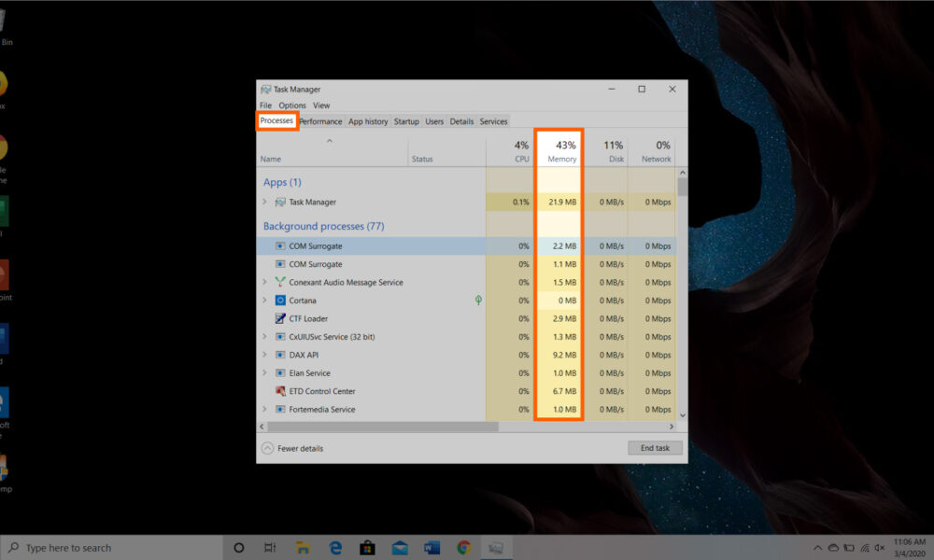Expand the Elan Service process group

264,373
